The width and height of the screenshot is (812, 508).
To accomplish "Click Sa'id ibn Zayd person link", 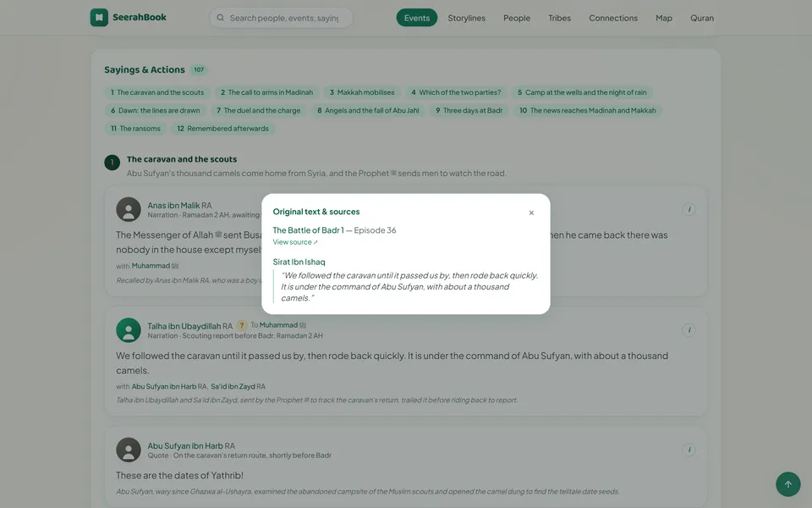I will 233,386.
